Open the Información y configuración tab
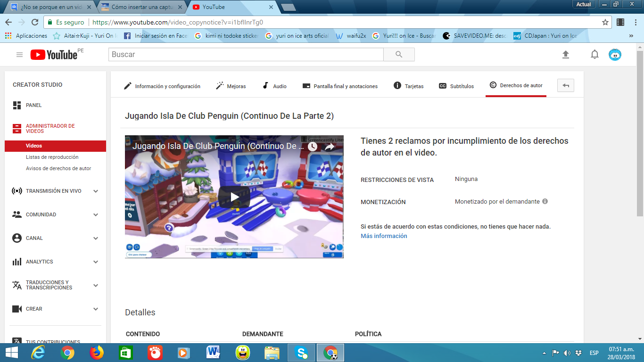The image size is (644, 362). coord(162,86)
